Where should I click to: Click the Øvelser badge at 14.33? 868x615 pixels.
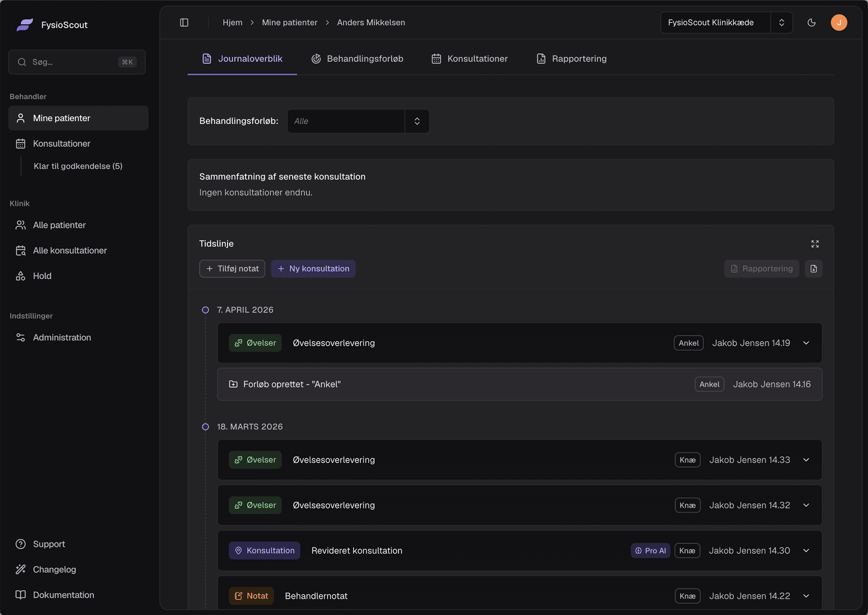[x=255, y=460]
